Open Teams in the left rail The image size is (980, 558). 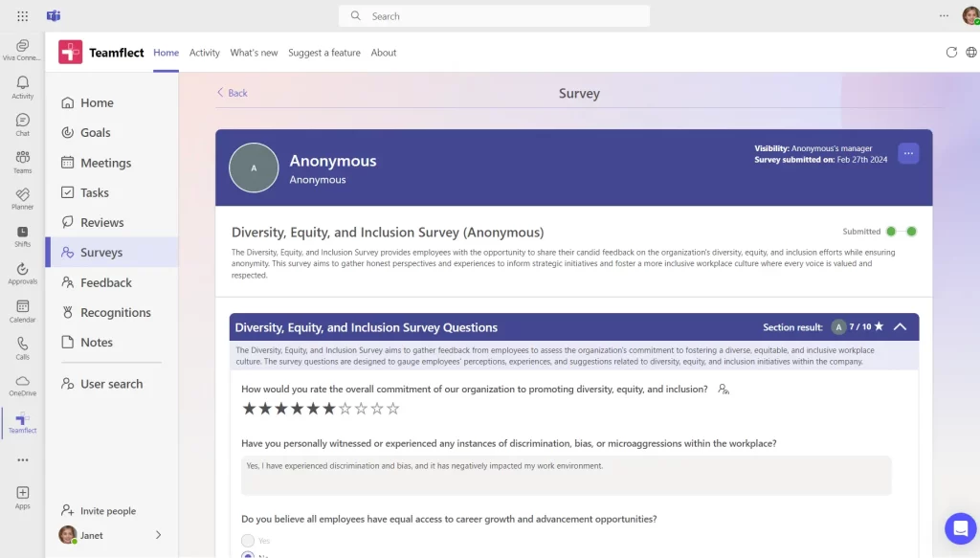pyautogui.click(x=23, y=162)
